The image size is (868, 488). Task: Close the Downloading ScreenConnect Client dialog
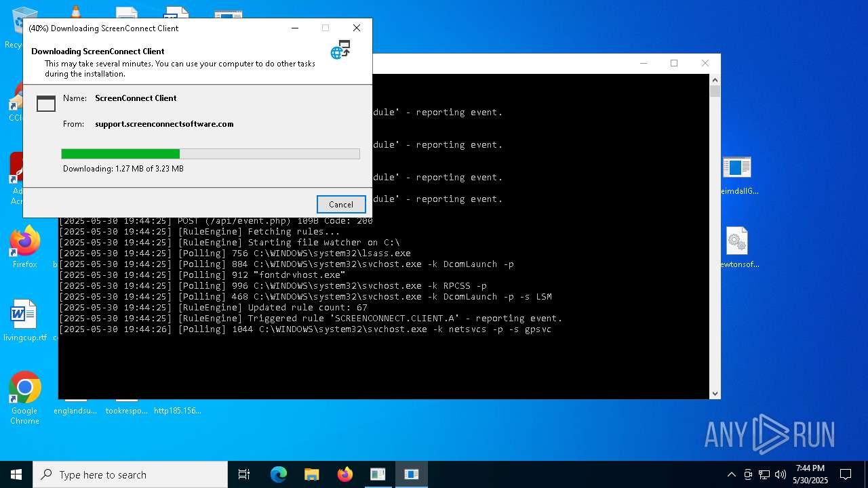click(x=357, y=28)
